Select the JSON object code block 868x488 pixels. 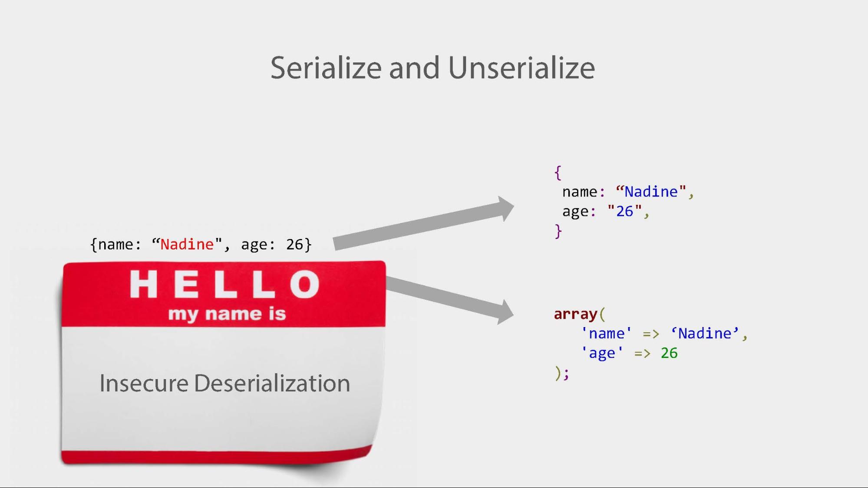623,201
